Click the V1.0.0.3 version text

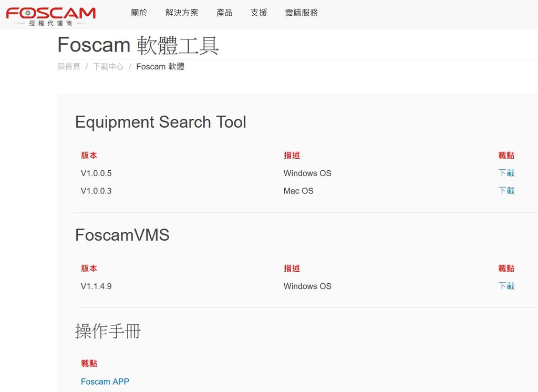96,191
